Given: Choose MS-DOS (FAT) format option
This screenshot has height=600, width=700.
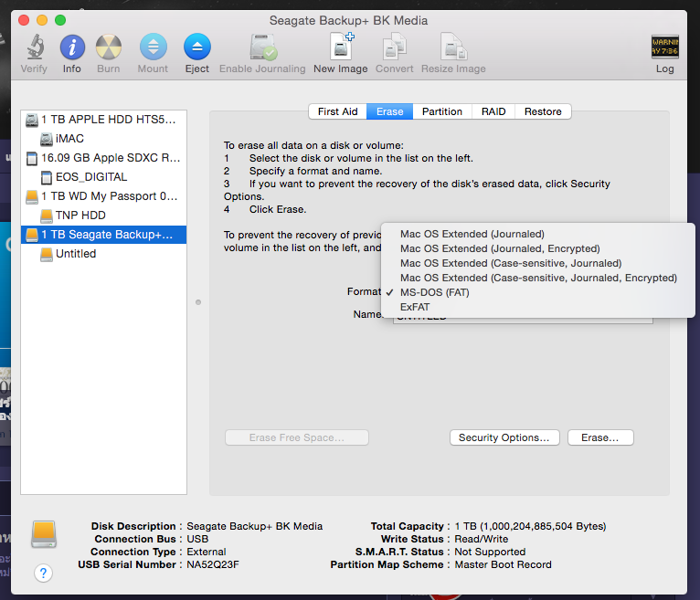Looking at the screenshot, I should [x=538, y=292].
